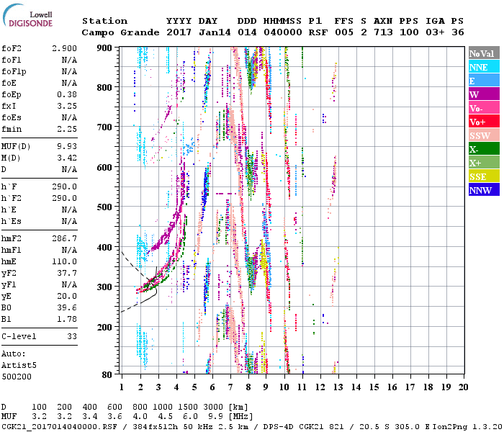The height and width of the screenshot is (432, 504).
Task: Click the Jan14 day header value
Action: [x=215, y=32]
